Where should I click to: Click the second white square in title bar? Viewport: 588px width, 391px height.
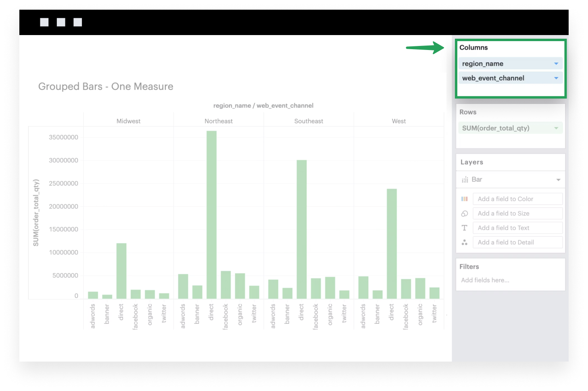point(61,22)
